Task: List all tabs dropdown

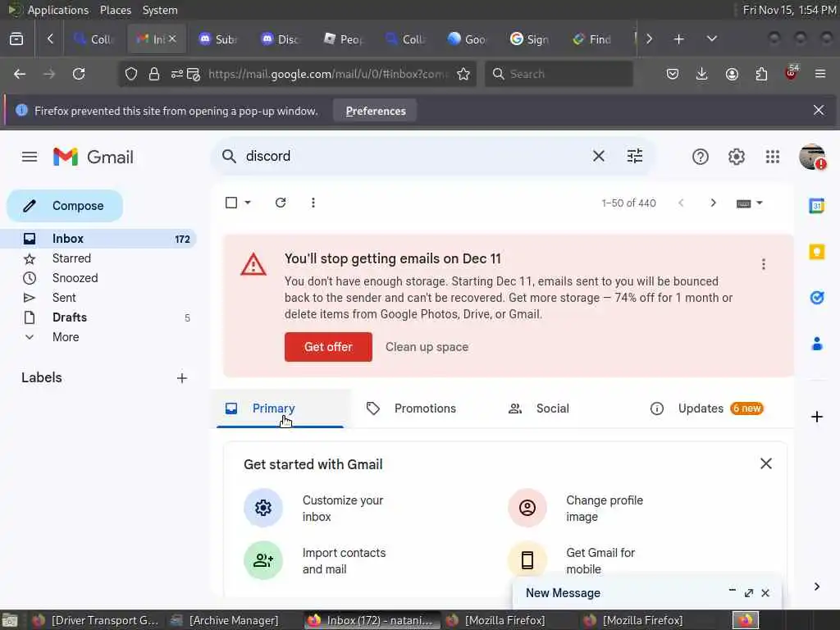Action: (711, 39)
